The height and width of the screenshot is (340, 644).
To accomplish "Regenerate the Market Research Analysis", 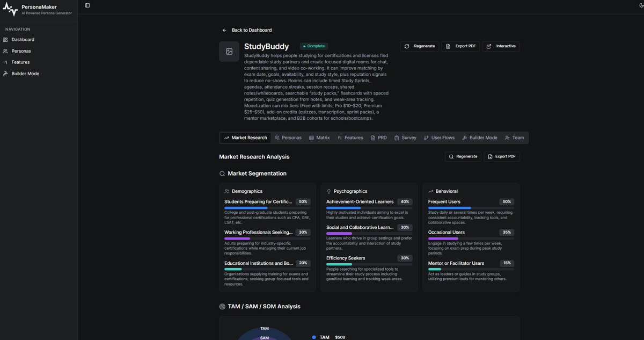I will 463,157.
